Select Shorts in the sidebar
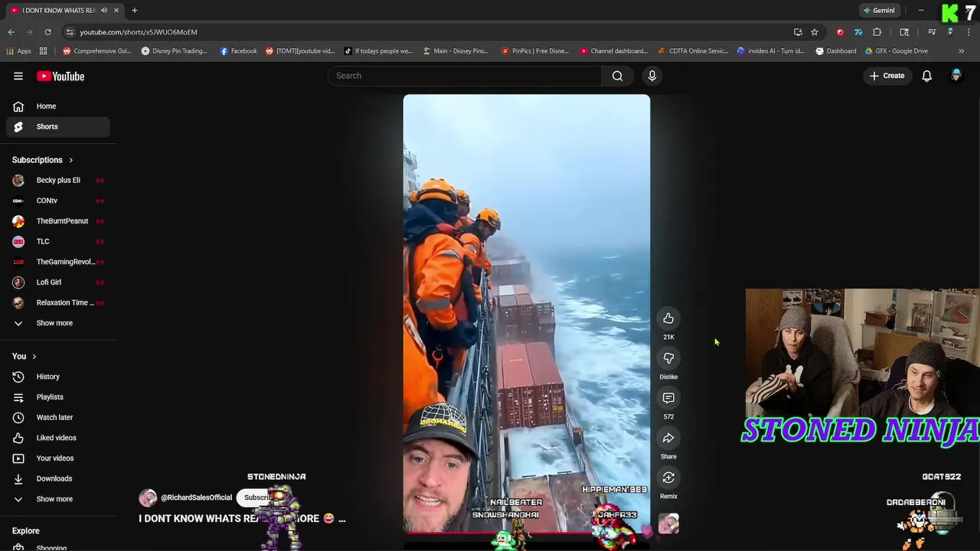 coord(58,126)
